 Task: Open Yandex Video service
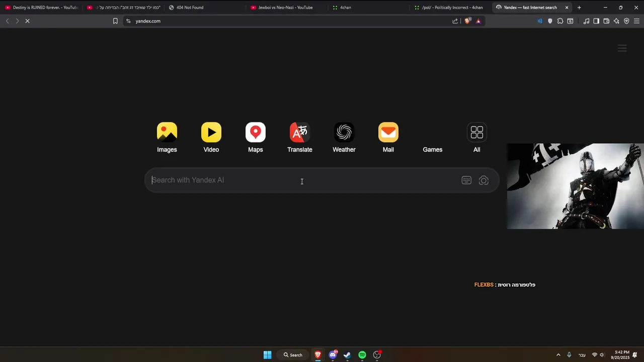[x=211, y=137]
